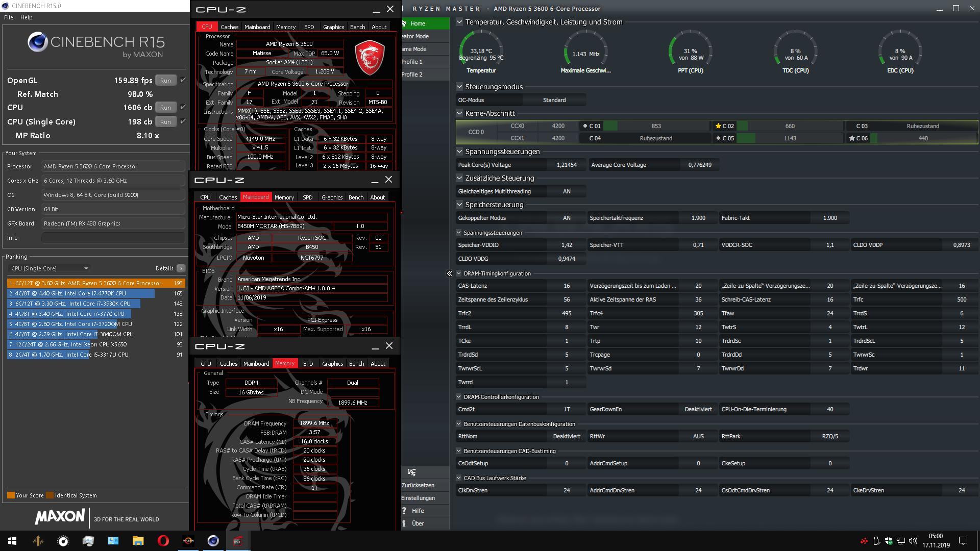Click the Peak Core(s) Voltage value
Screen dimensions: 980x551
(567, 165)
